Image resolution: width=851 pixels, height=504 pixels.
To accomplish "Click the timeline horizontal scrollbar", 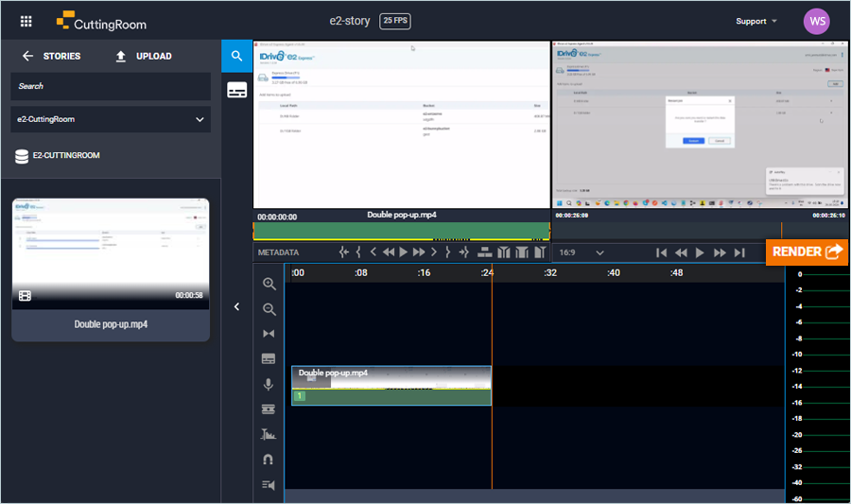I will pos(534,495).
